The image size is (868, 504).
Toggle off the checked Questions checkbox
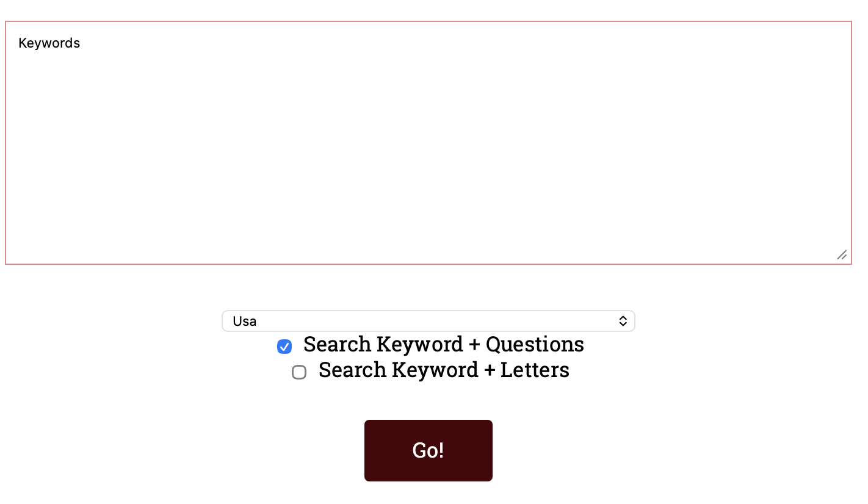(284, 347)
